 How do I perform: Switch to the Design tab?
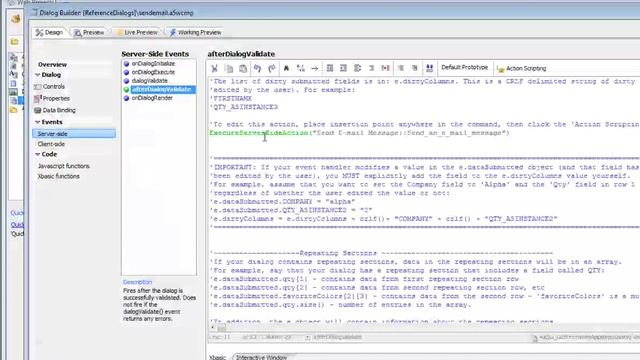(x=49, y=32)
